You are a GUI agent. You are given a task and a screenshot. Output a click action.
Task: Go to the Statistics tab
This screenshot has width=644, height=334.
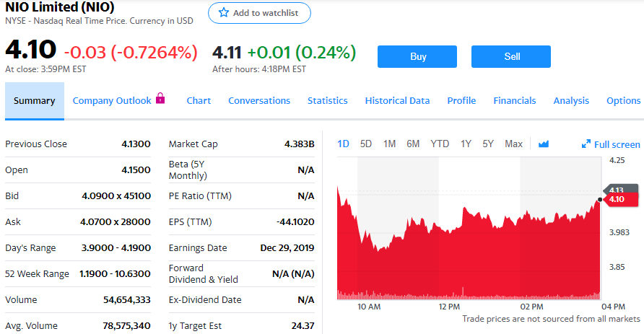[x=327, y=101]
